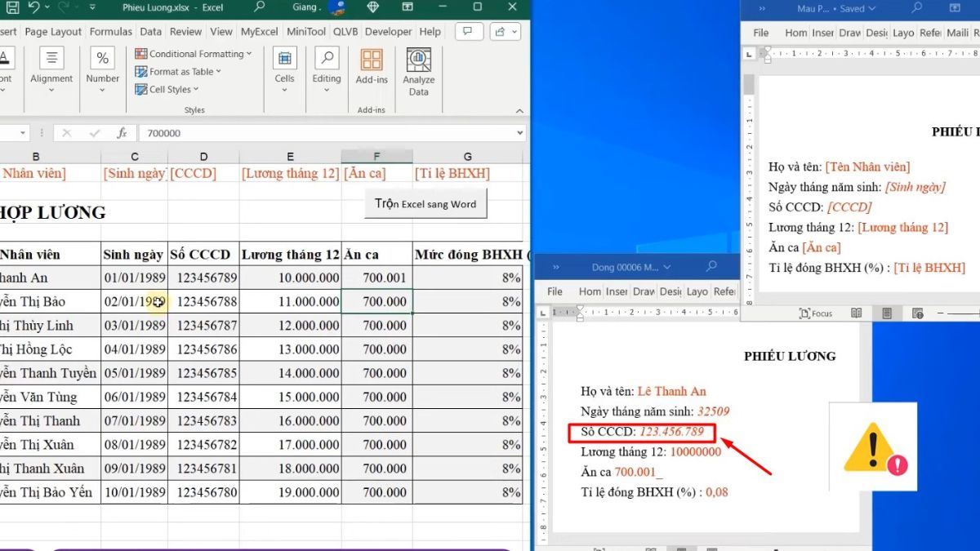
Task: Select column E header
Action: [x=290, y=157]
